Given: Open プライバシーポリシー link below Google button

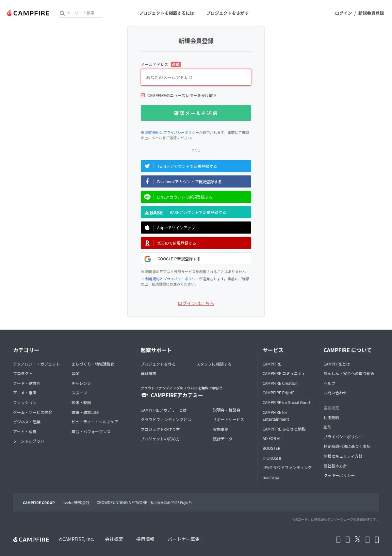Looking at the screenshot, I should pos(181,279).
